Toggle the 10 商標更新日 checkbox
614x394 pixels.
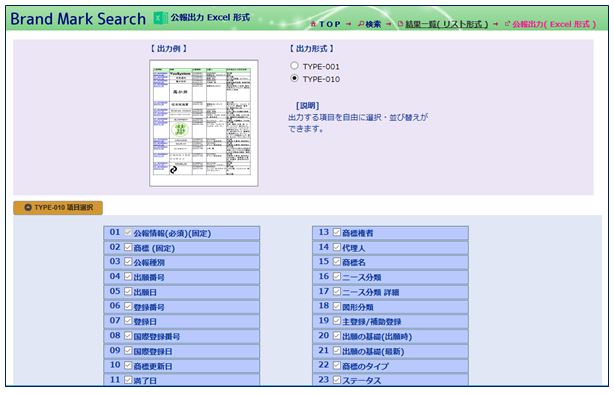(128, 365)
